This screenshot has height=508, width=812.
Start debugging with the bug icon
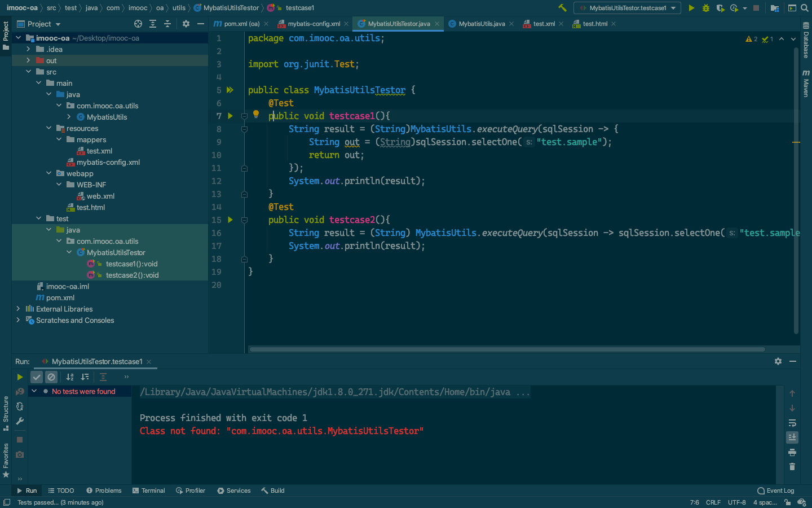point(706,8)
